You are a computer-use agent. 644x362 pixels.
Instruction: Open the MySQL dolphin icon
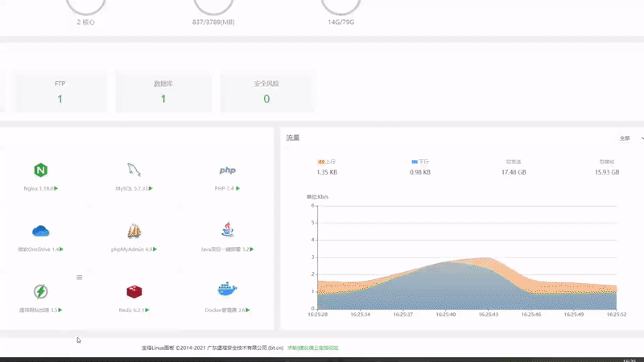click(134, 170)
